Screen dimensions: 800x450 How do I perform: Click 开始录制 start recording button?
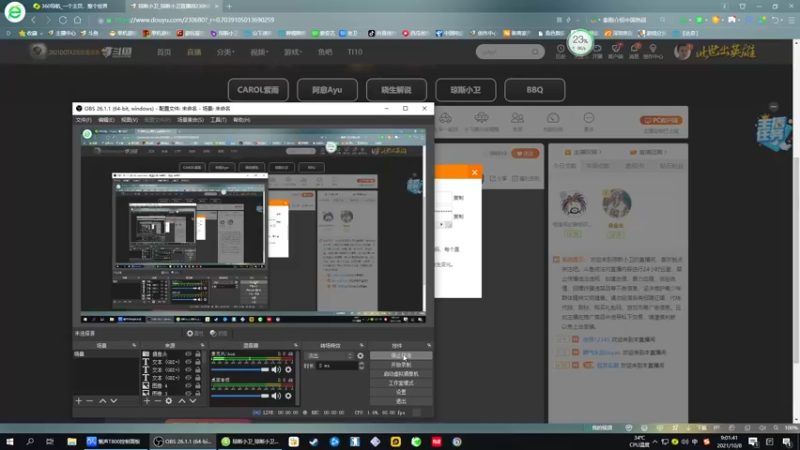click(401, 365)
